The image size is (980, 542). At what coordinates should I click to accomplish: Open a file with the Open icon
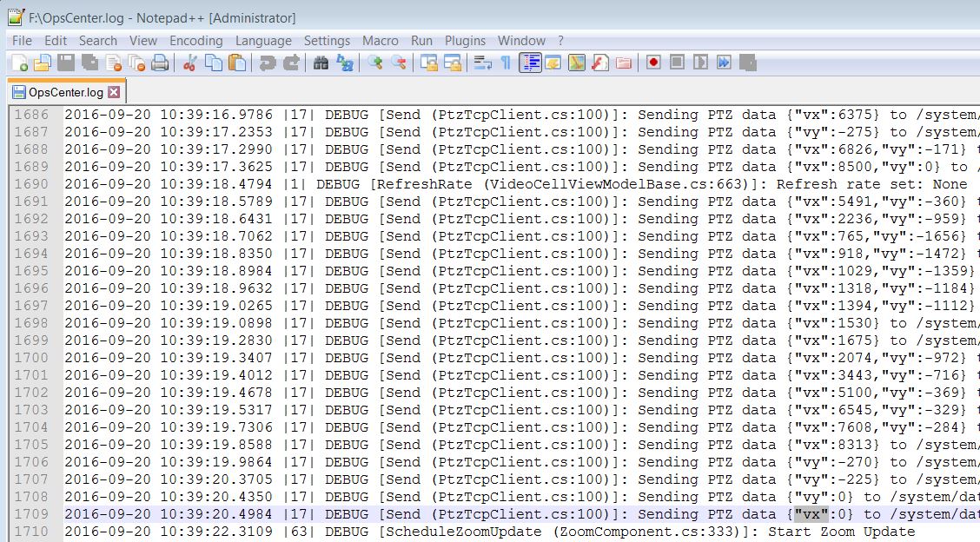click(42, 63)
